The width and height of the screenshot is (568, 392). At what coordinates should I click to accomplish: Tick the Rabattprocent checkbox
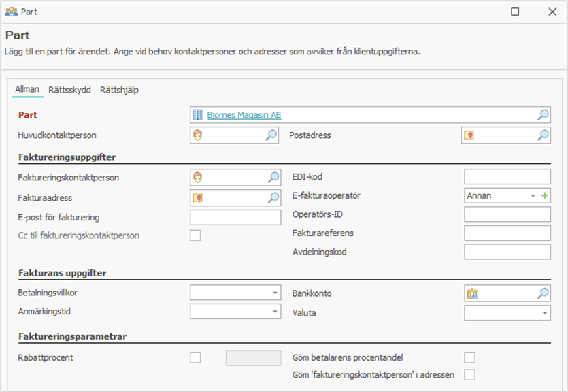(195, 357)
